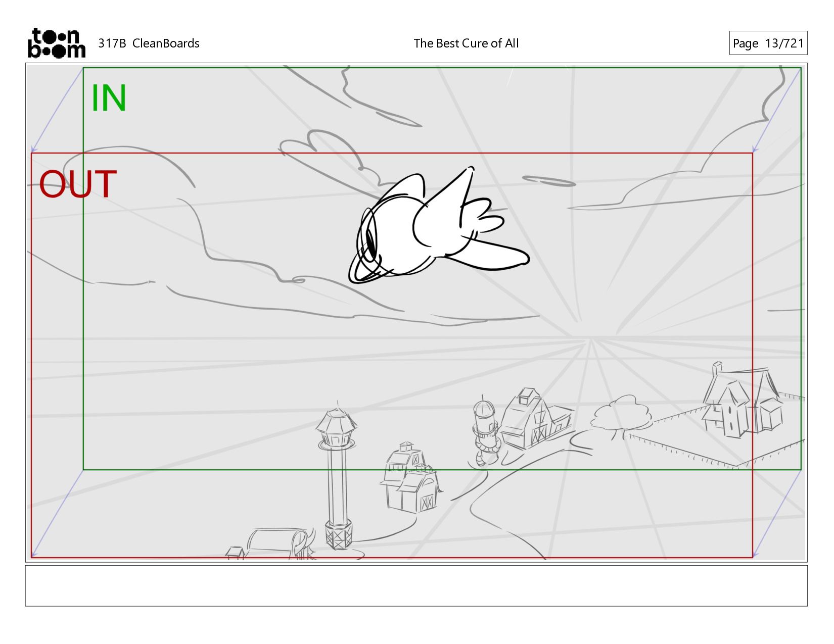Click the '317B CleanBoards' header text
This screenshot has height=644, width=834.
pyautogui.click(x=149, y=43)
